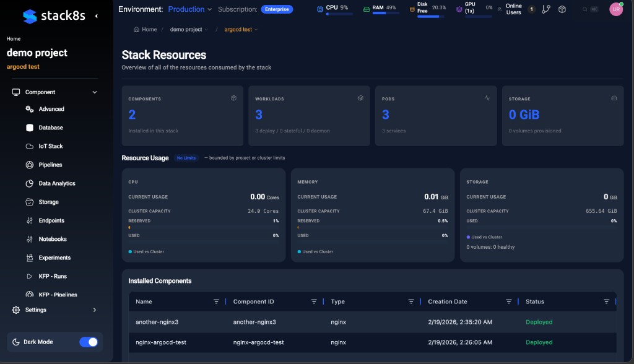Open Database in the sidebar
The image size is (634, 364).
51,128
